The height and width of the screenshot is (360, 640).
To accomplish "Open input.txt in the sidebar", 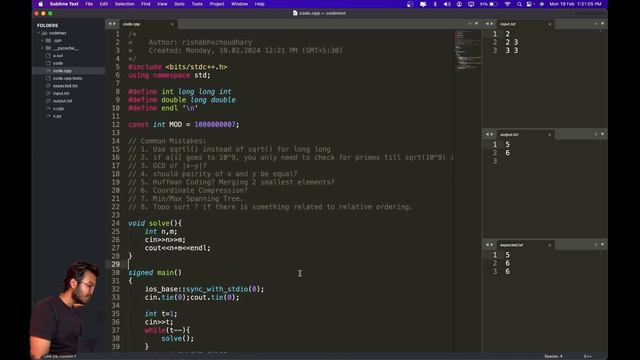I will (61, 93).
